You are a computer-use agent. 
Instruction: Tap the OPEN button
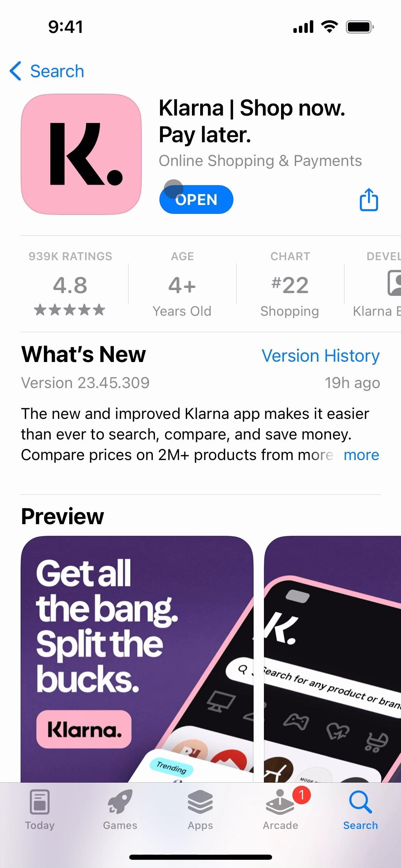(196, 200)
